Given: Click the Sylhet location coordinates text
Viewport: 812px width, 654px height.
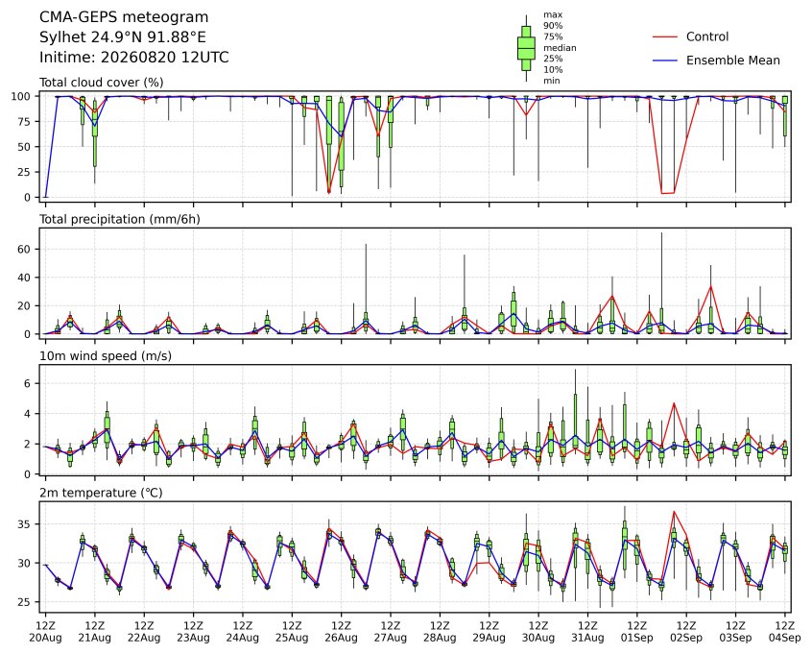Looking at the screenshot, I should pyautogui.click(x=123, y=37).
